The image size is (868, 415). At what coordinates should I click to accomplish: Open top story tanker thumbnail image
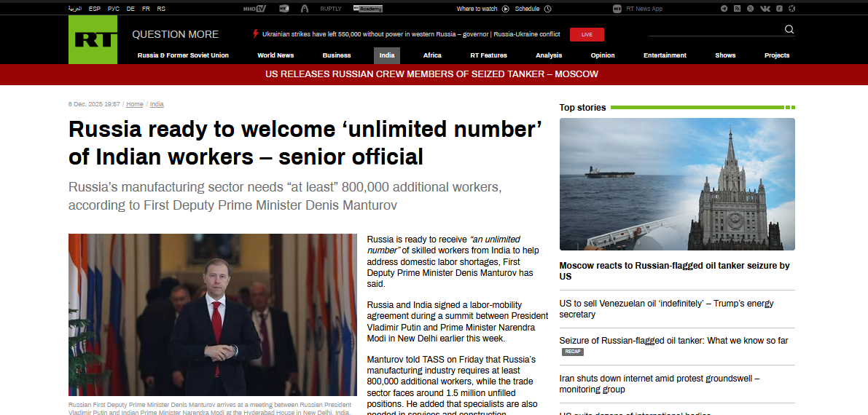coord(677,184)
